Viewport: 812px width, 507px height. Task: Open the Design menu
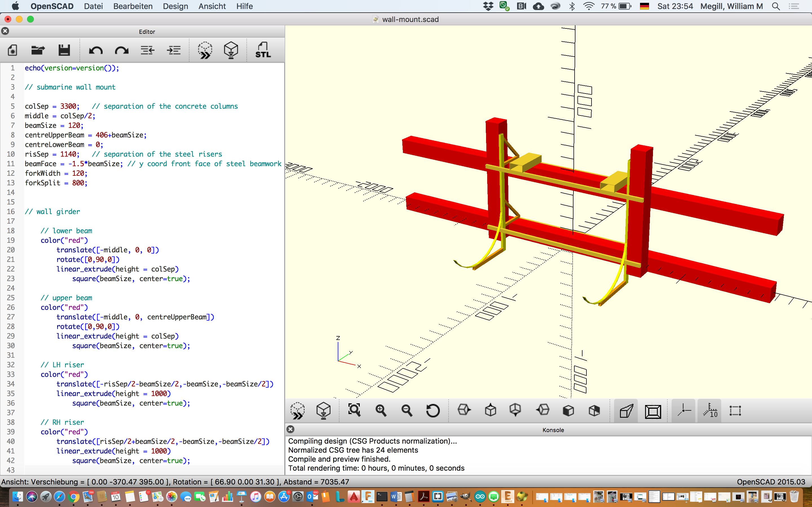[x=175, y=6]
